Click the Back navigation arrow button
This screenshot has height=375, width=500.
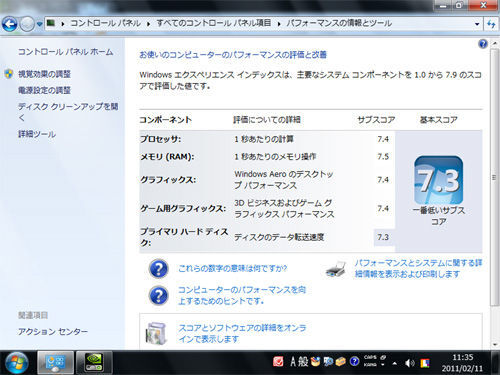tap(9, 24)
